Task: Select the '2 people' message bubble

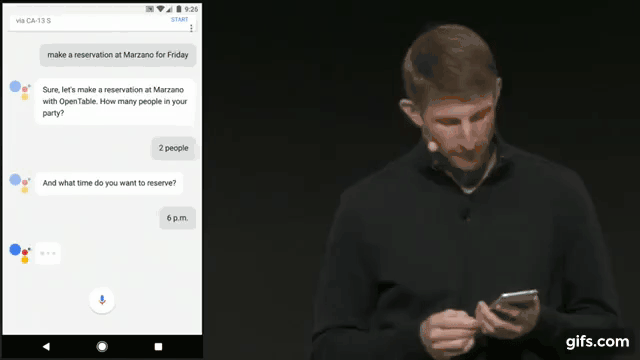Action: tap(173, 148)
